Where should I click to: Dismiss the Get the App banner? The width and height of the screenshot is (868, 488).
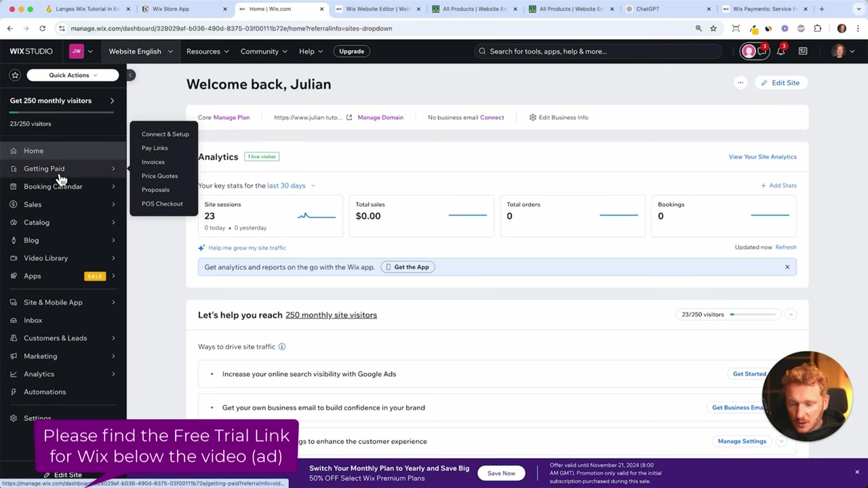point(787,267)
